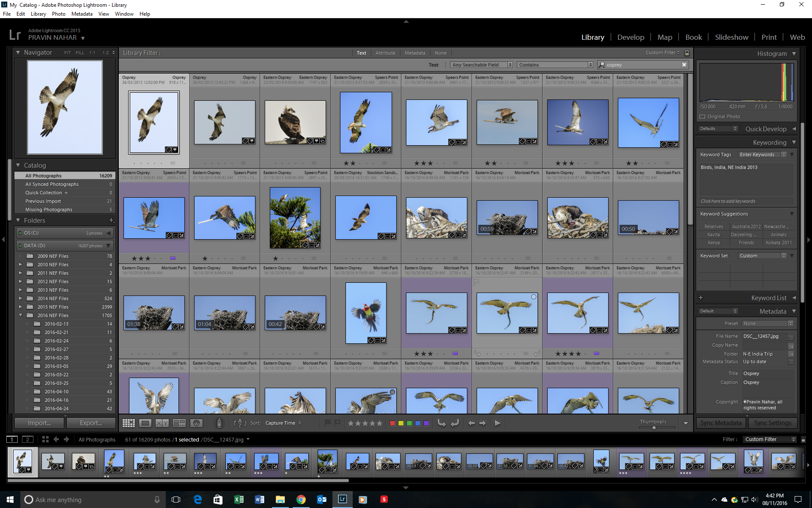812x508 pixels.
Task: Switch to Loupe view
Action: coord(145,423)
